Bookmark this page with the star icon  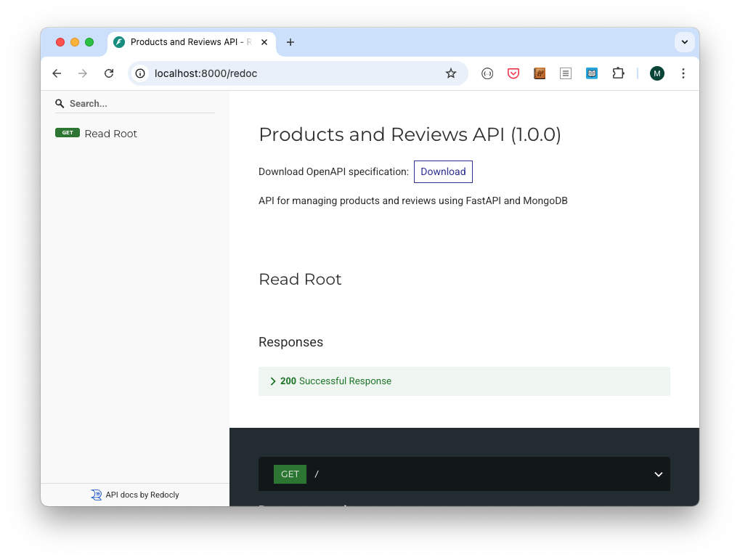click(451, 73)
